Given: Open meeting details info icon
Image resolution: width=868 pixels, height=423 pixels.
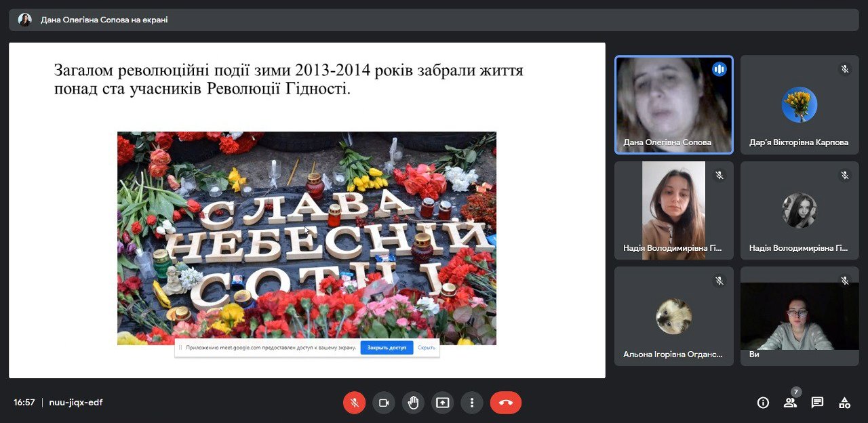Looking at the screenshot, I should click(x=763, y=403).
